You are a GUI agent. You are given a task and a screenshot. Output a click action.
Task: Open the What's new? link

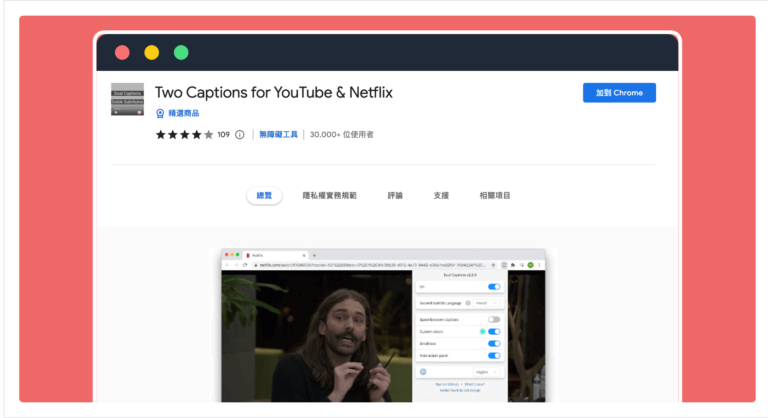coord(475,385)
